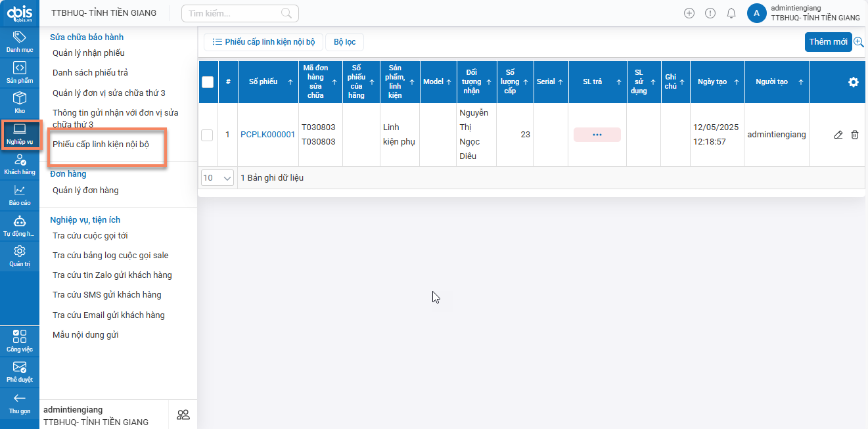Open Thông tin gửi nhận với đơn vị sửa chữa
Screen dimensions: 868x429
pyautogui.click(x=116, y=118)
